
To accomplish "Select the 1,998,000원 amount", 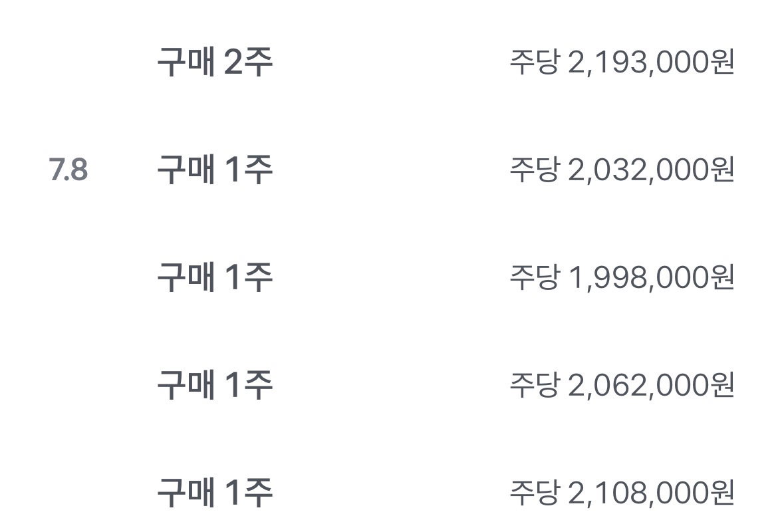I will click(x=652, y=277).
